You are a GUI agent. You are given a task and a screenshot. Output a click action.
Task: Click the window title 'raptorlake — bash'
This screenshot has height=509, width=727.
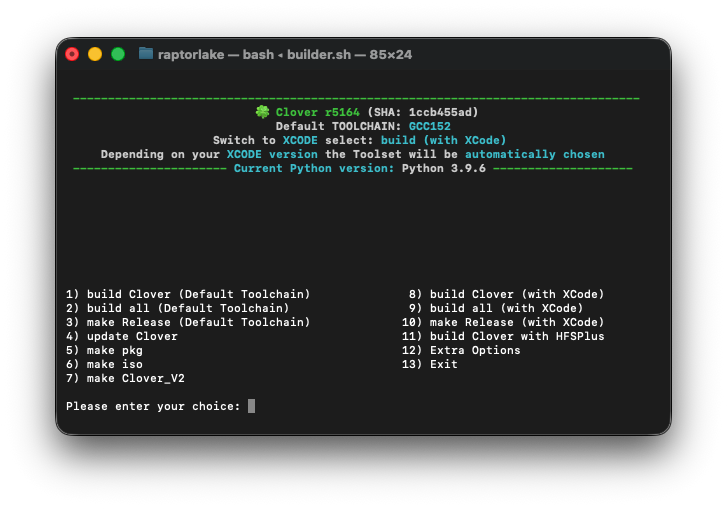coord(216,55)
